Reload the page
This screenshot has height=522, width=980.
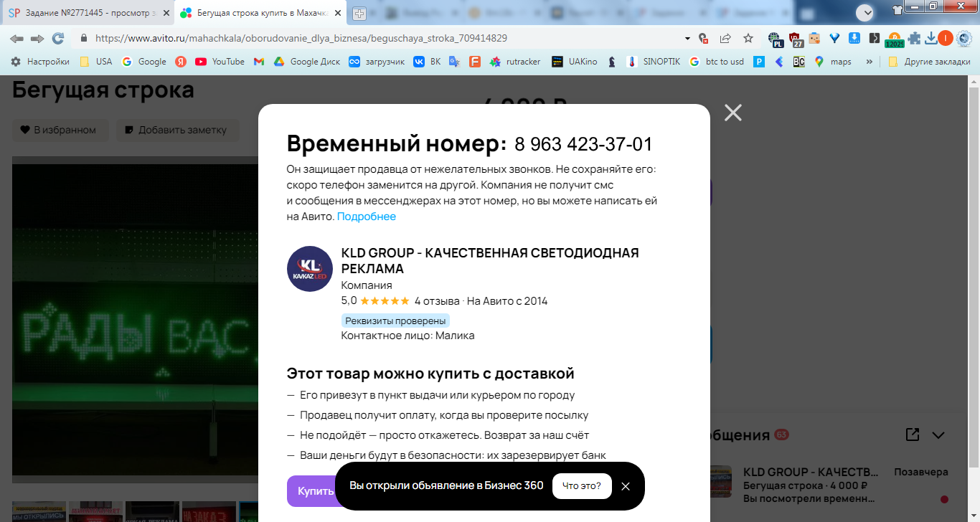point(58,38)
